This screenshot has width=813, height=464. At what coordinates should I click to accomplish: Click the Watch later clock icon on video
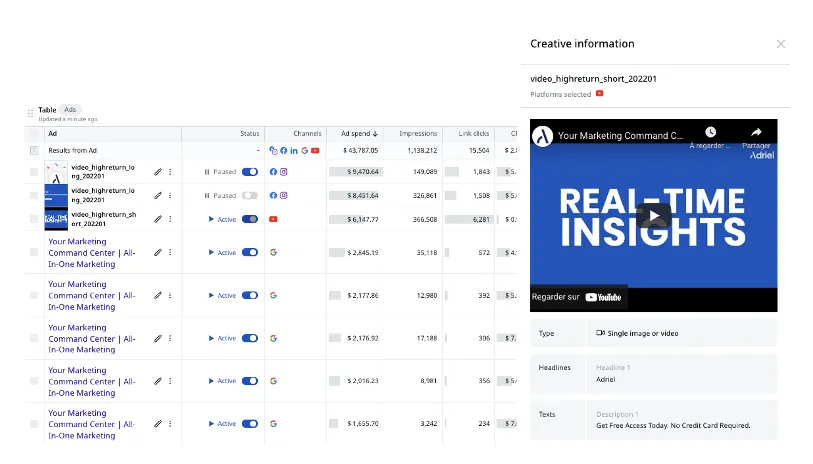click(x=710, y=132)
